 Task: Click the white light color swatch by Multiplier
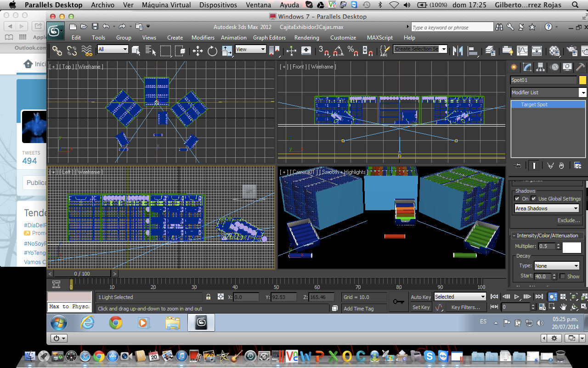[572, 247]
